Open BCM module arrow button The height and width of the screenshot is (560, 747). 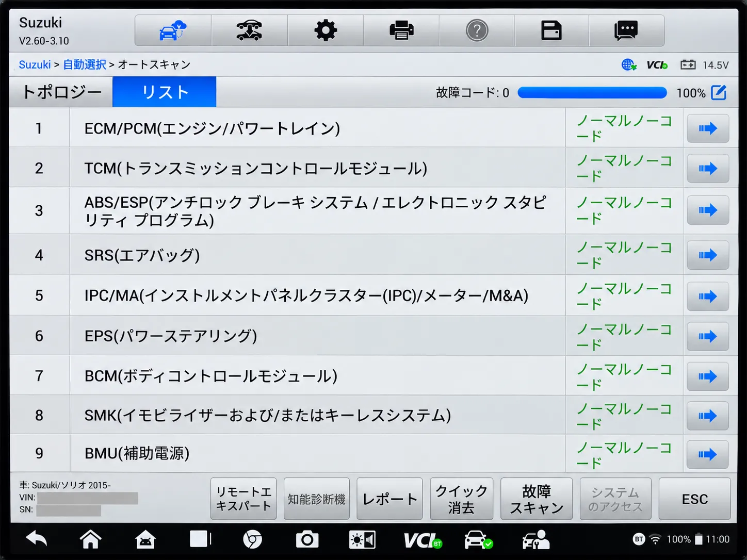[x=708, y=376]
